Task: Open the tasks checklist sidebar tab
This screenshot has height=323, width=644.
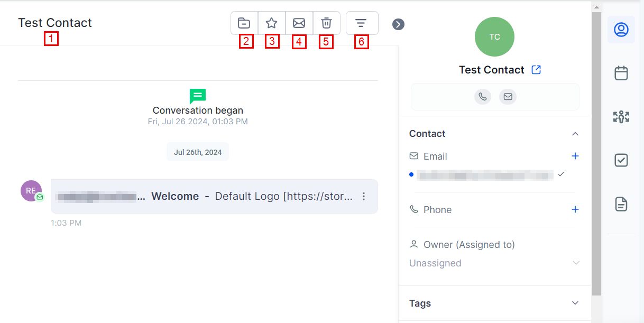Action: (621, 160)
